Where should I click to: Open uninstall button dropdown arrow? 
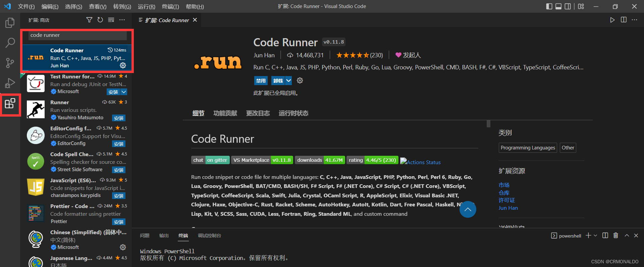click(288, 80)
